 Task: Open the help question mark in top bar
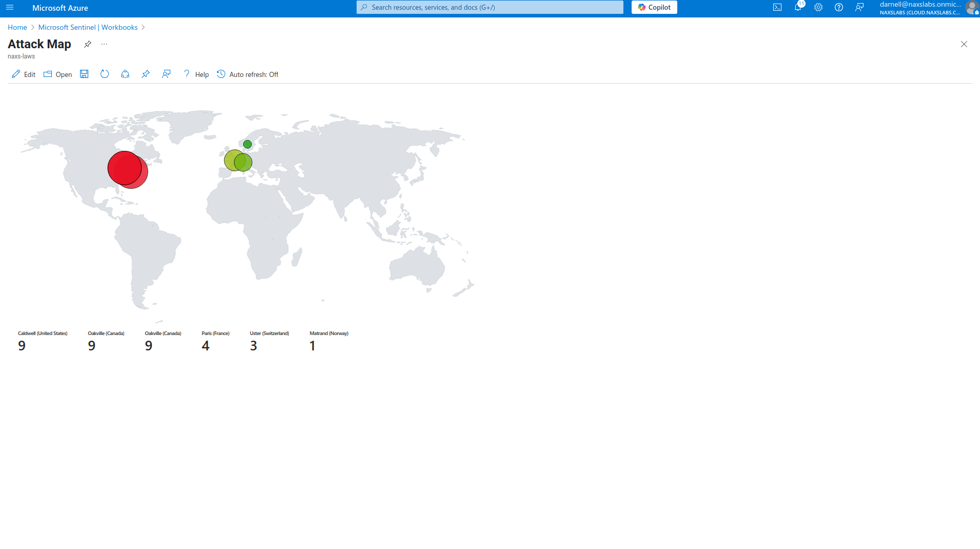839,8
